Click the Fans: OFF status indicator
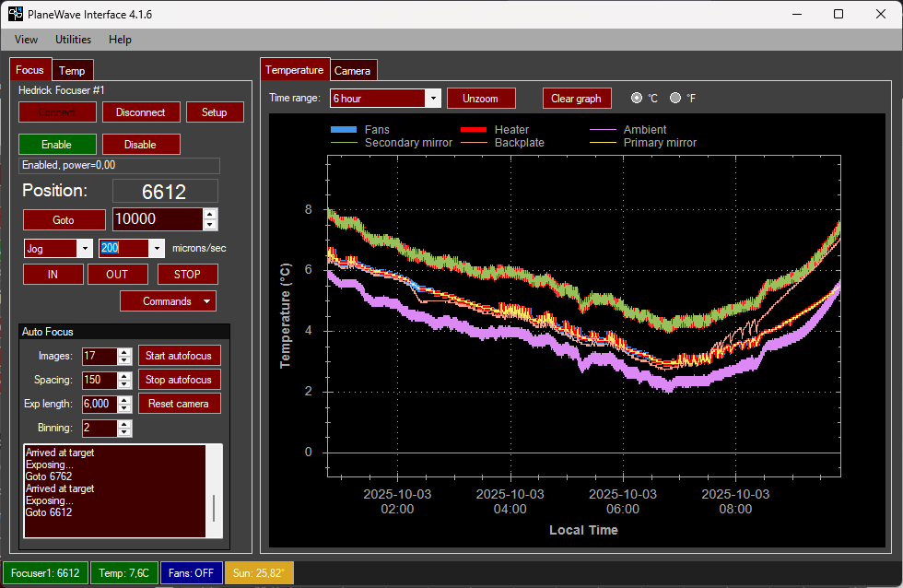This screenshot has height=588, width=903. 192,572
